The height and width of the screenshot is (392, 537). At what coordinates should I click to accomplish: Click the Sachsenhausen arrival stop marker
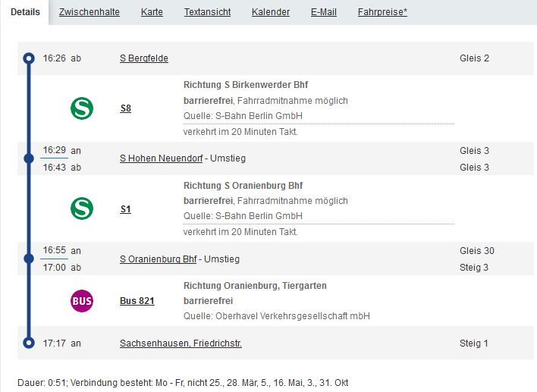(x=29, y=343)
